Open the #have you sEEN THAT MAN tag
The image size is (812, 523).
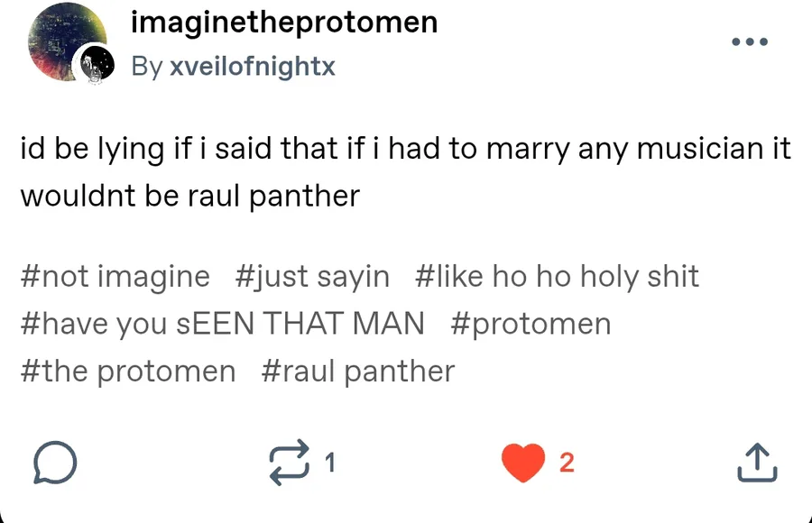(x=222, y=324)
